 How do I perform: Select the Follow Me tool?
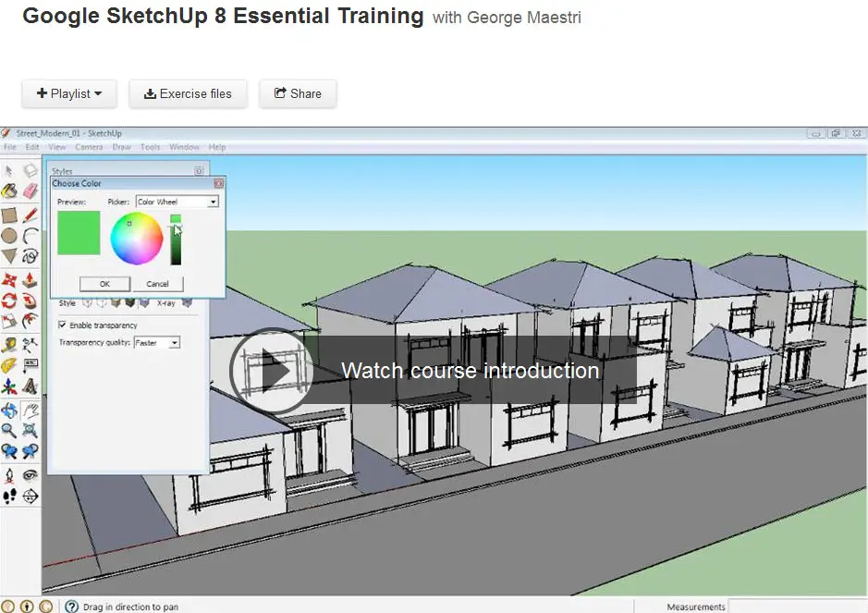30,300
